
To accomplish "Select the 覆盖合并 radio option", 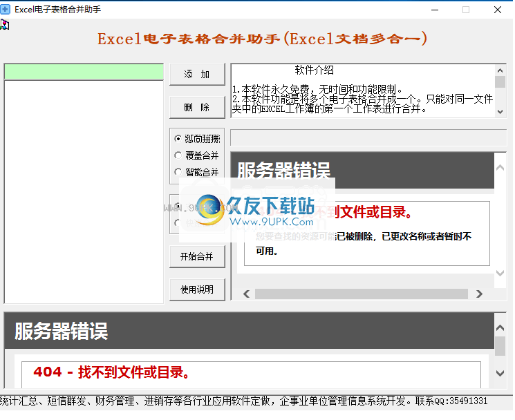I will (x=196, y=155).
